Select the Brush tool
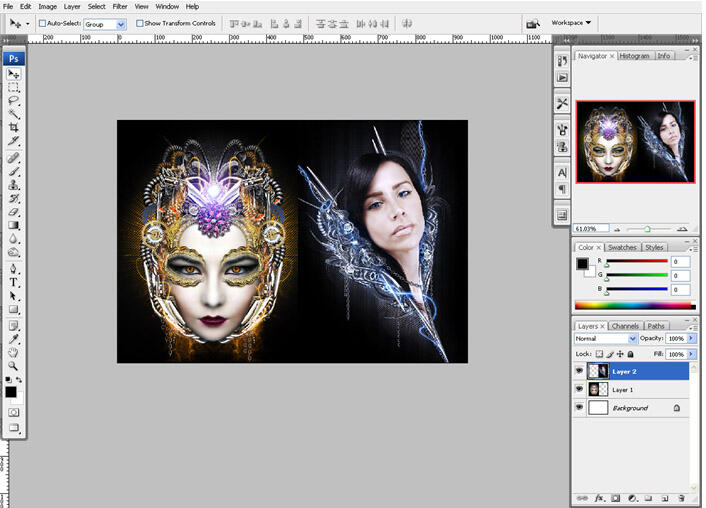706x508 pixels. coord(14,171)
